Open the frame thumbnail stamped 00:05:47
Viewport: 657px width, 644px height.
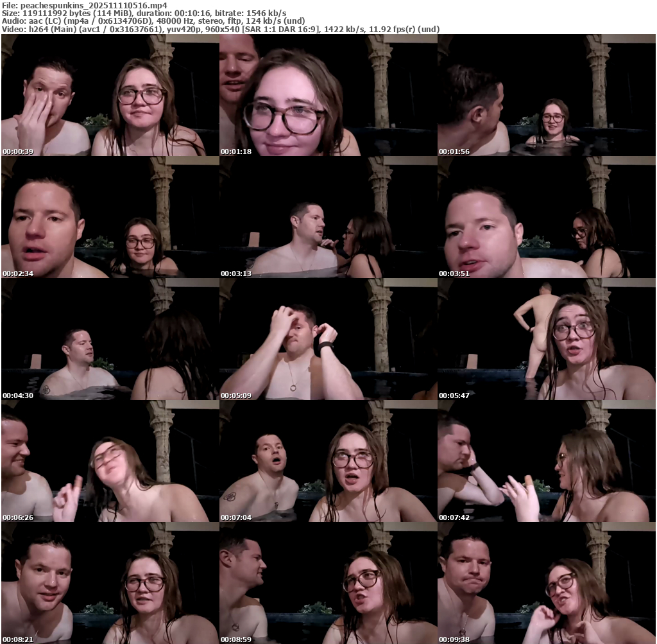(547, 339)
